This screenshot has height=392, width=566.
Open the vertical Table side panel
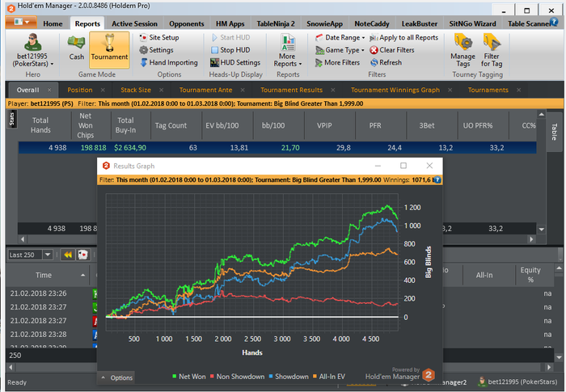(x=554, y=132)
